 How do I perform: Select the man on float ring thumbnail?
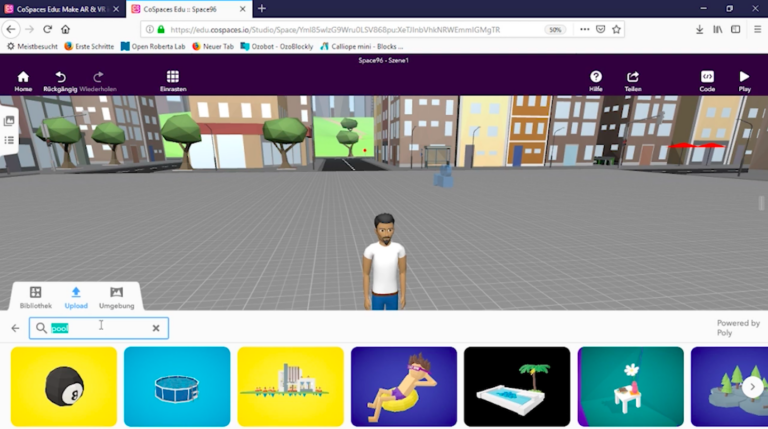tap(404, 386)
